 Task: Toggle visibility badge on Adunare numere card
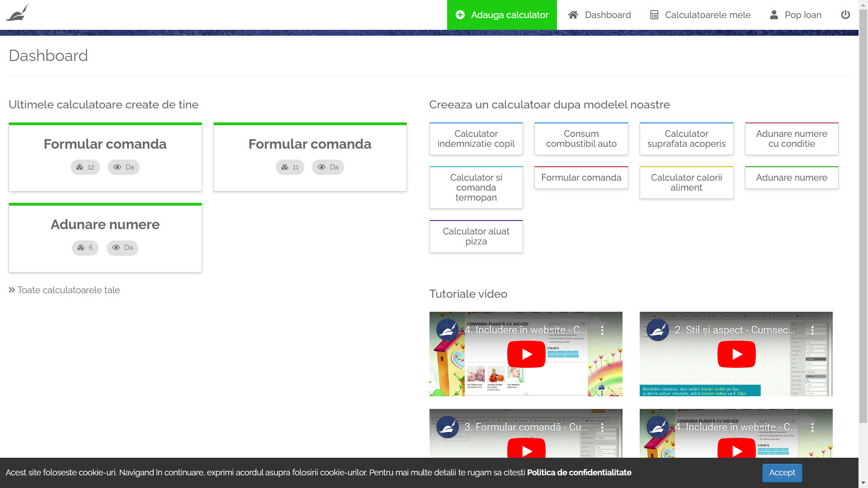click(x=123, y=248)
